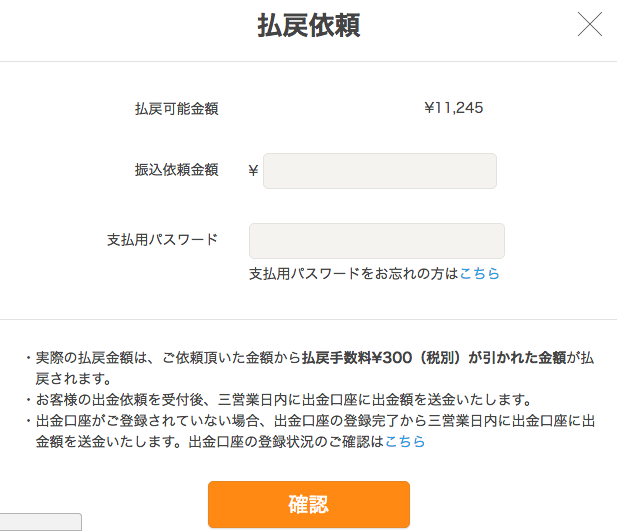
Task: Click the ¥ symbol before the amount field
Action: click(253, 171)
